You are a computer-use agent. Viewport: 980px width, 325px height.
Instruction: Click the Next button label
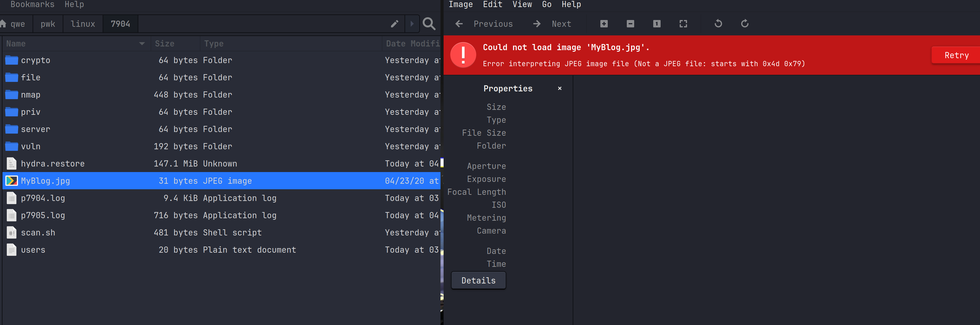tap(562, 24)
